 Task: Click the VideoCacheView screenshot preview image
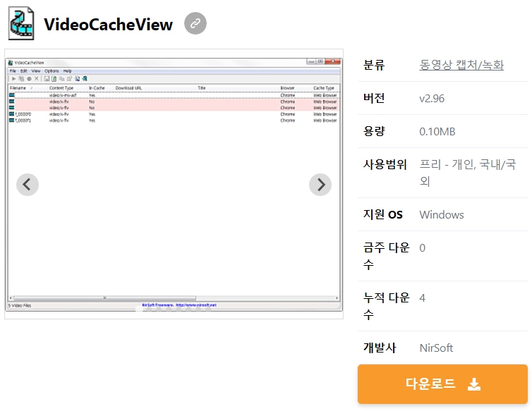pos(174,184)
